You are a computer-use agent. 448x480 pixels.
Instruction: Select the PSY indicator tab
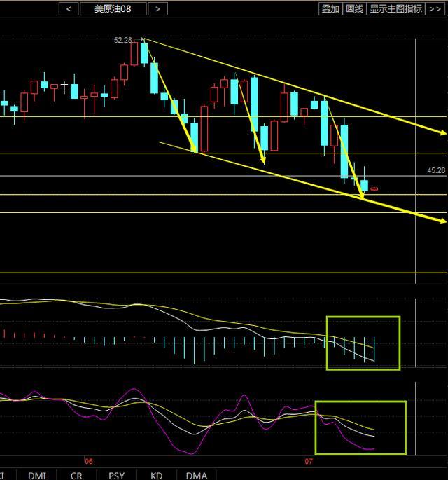coord(117,475)
